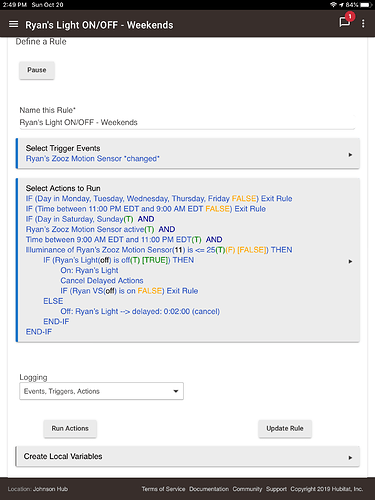Tap the Wi-Fi status icon
This screenshot has width=375, height=500.
coord(333,5)
